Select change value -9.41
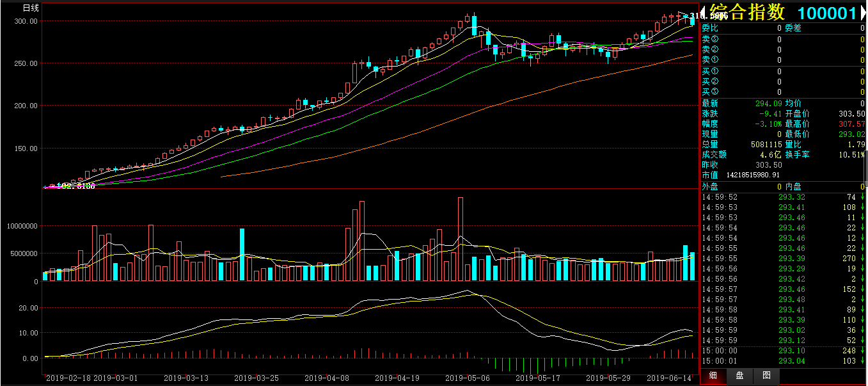The image size is (868, 386). [x=771, y=113]
